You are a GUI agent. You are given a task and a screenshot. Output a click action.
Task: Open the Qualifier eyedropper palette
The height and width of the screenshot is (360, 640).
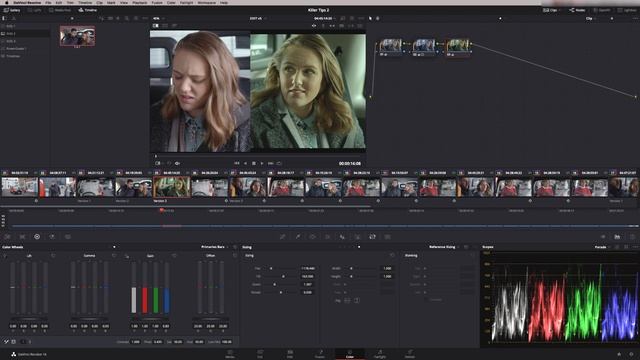298,237
